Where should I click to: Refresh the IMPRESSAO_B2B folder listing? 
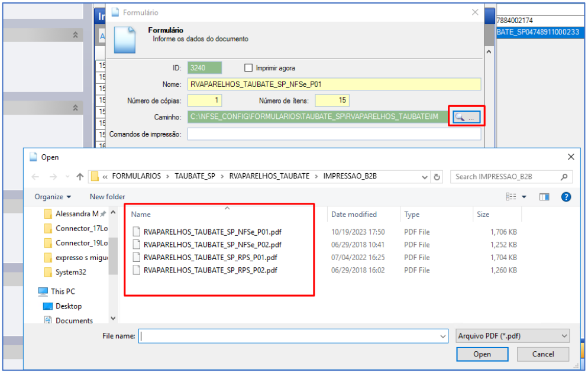[437, 177]
